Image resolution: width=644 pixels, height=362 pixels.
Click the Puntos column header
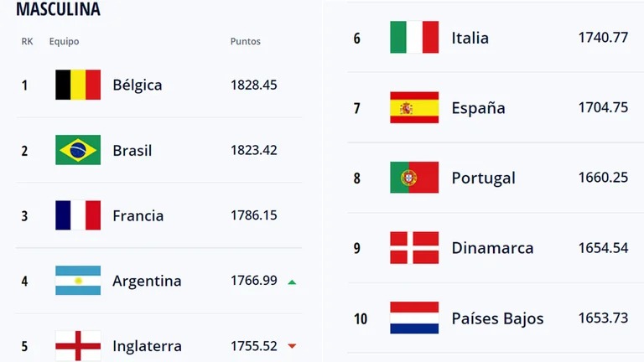[x=245, y=41]
